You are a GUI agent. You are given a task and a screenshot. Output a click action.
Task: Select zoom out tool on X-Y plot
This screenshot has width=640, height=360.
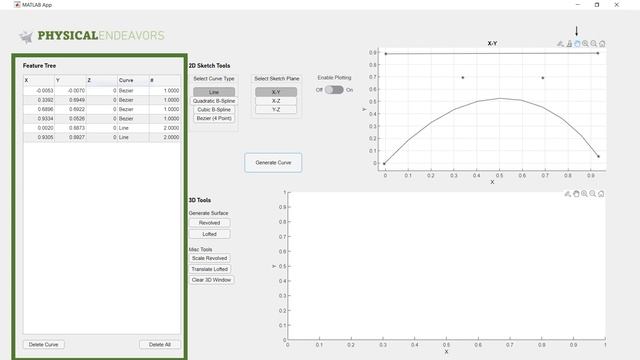(x=594, y=44)
